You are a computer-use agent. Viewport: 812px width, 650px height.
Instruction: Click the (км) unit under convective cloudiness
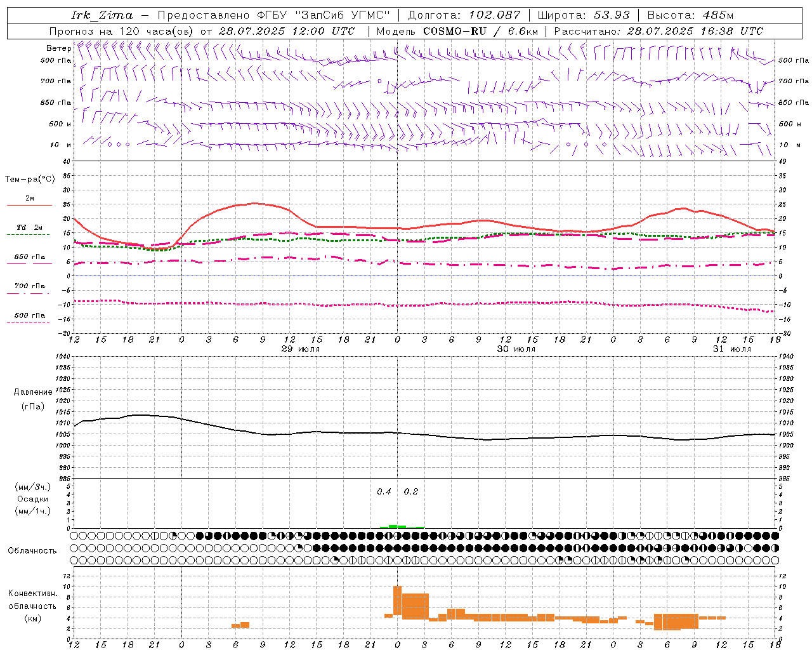pos(32,618)
